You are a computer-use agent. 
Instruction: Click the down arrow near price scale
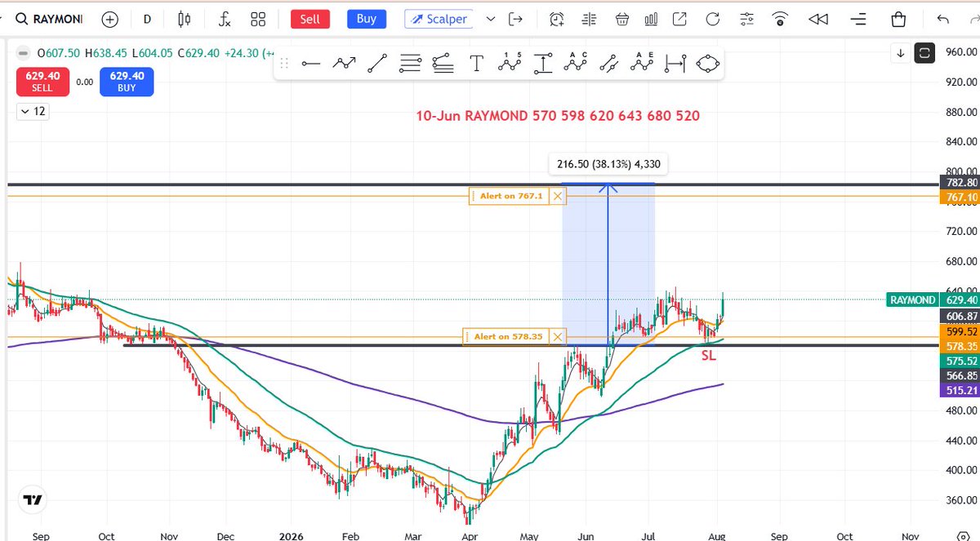[900, 53]
